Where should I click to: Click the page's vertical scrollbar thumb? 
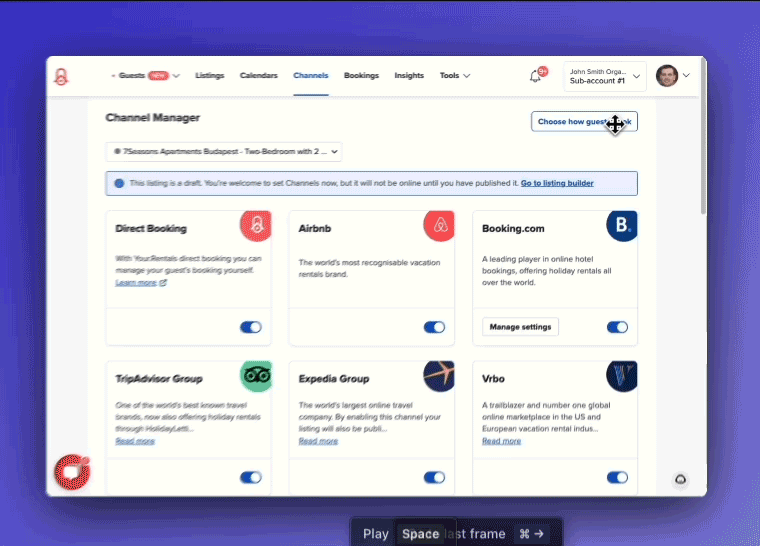(703, 137)
